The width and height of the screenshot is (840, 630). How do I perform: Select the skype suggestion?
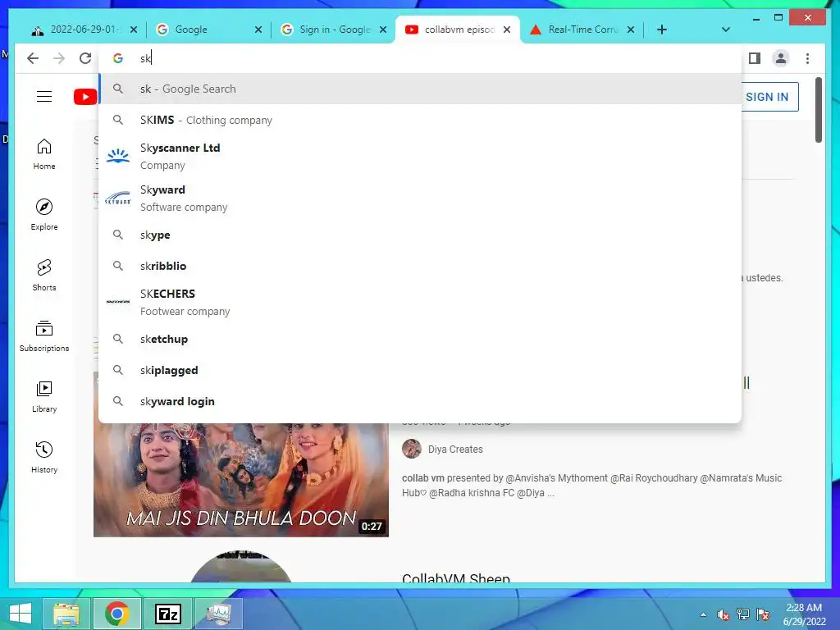pos(421,235)
